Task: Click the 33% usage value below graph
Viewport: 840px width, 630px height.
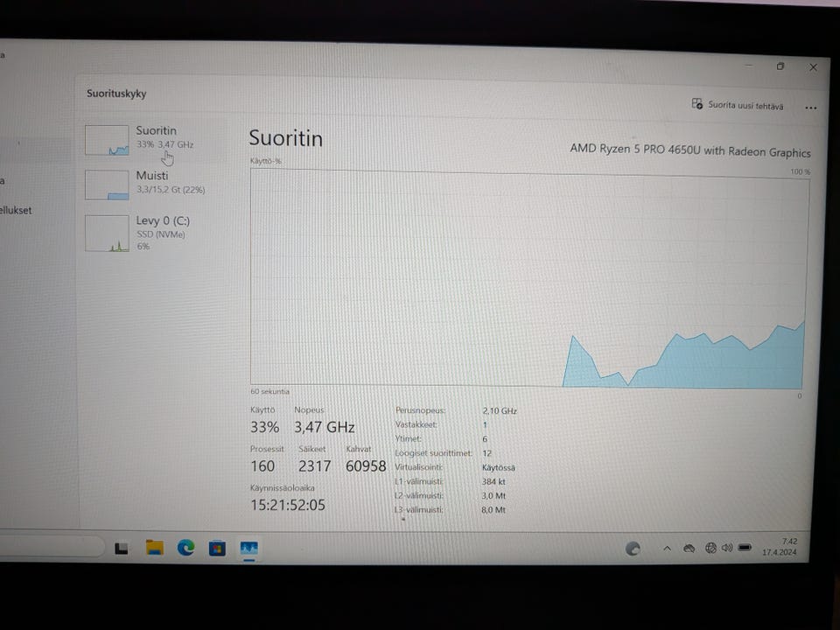Action: 264,427
